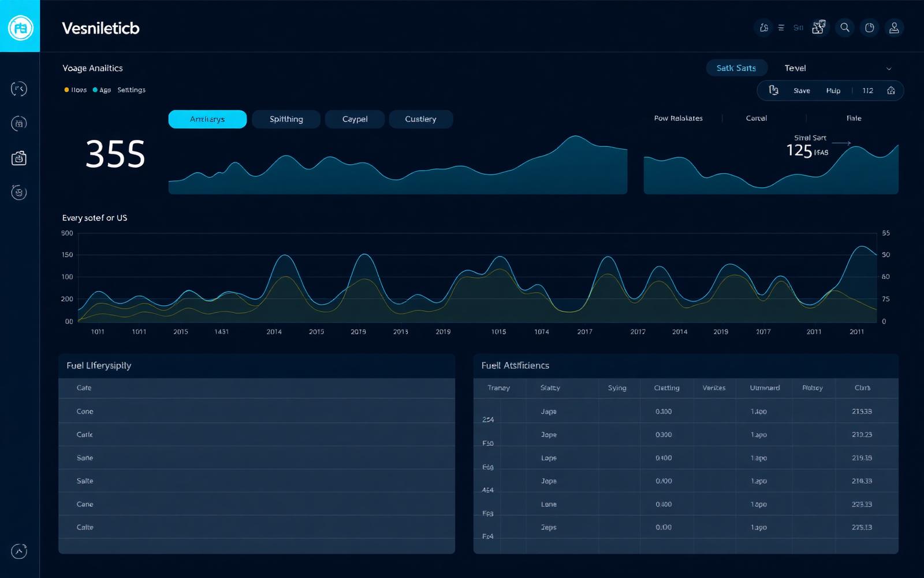
Task: Switch to the Arrtiarys tab
Action: [207, 119]
